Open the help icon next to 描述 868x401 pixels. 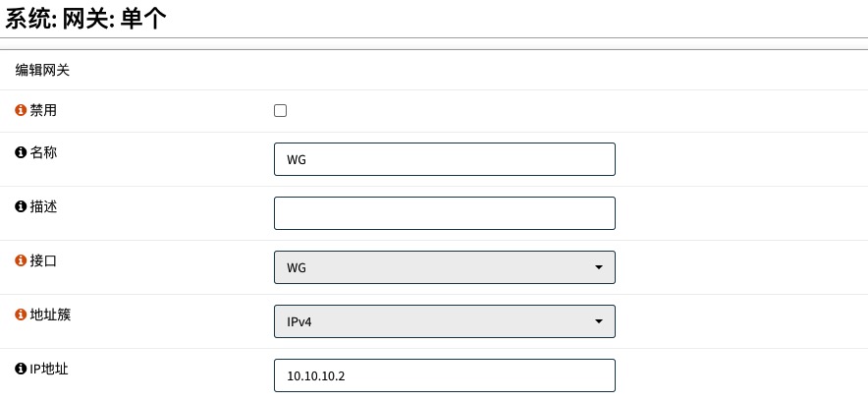[x=21, y=206]
